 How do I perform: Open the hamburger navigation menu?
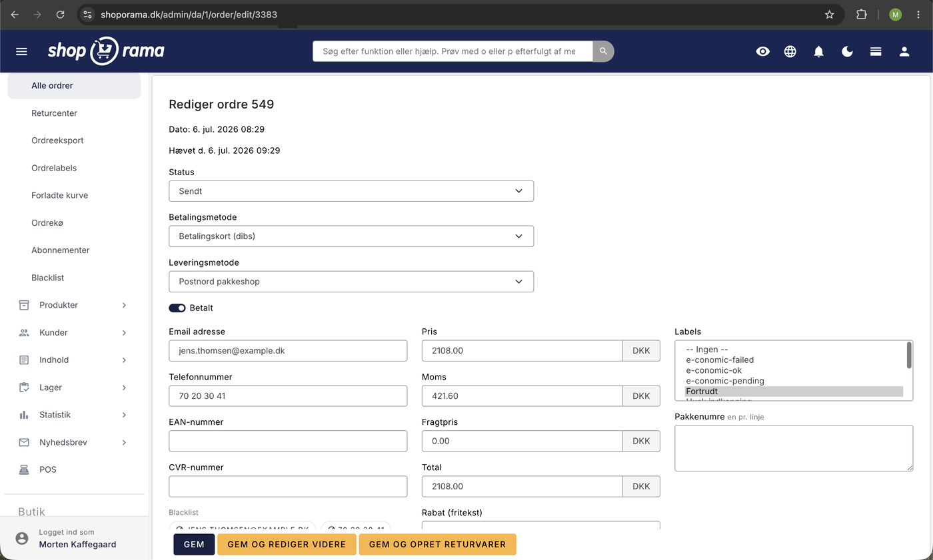(x=21, y=51)
